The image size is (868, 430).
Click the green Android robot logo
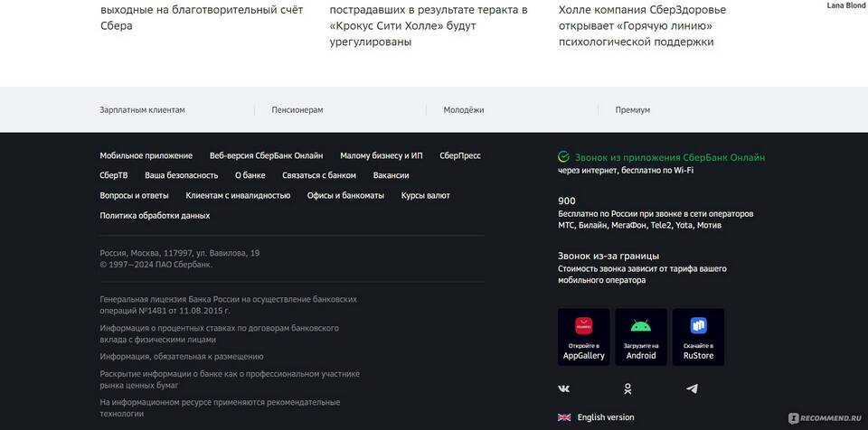pyautogui.click(x=640, y=326)
